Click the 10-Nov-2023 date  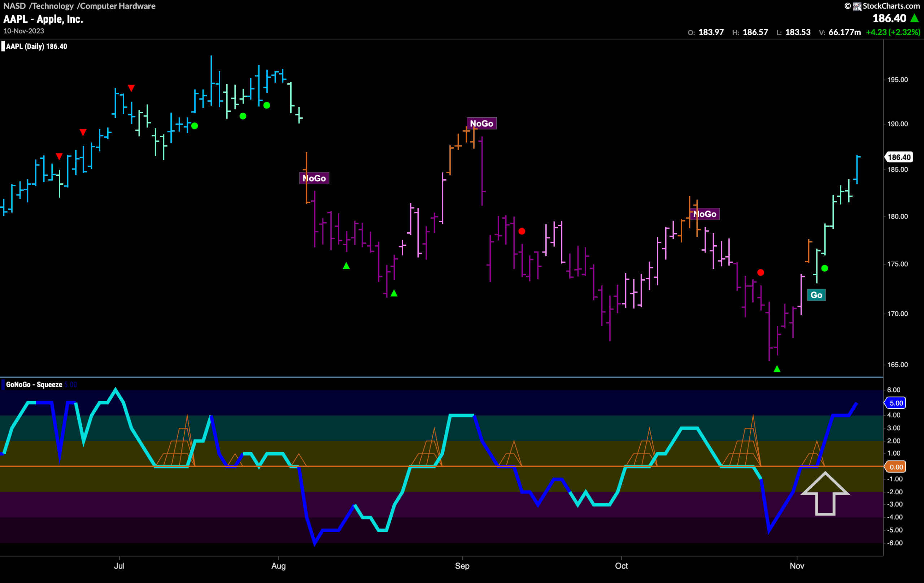(24, 31)
